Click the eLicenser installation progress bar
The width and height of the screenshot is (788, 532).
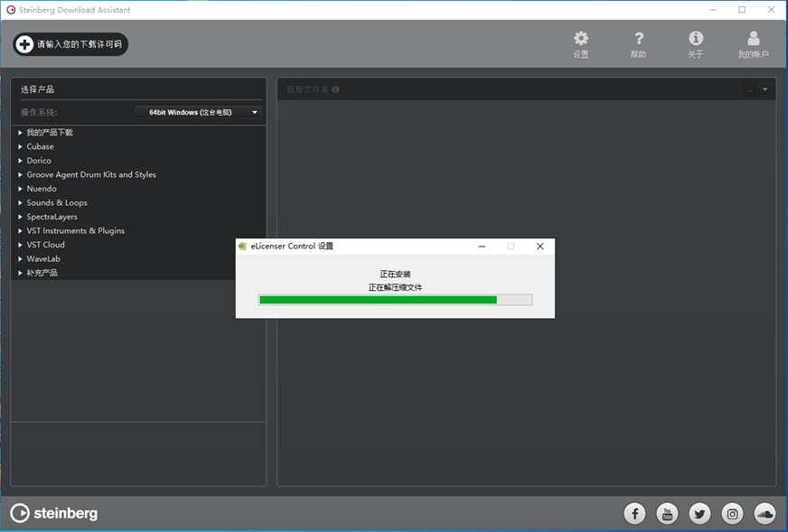(395, 300)
